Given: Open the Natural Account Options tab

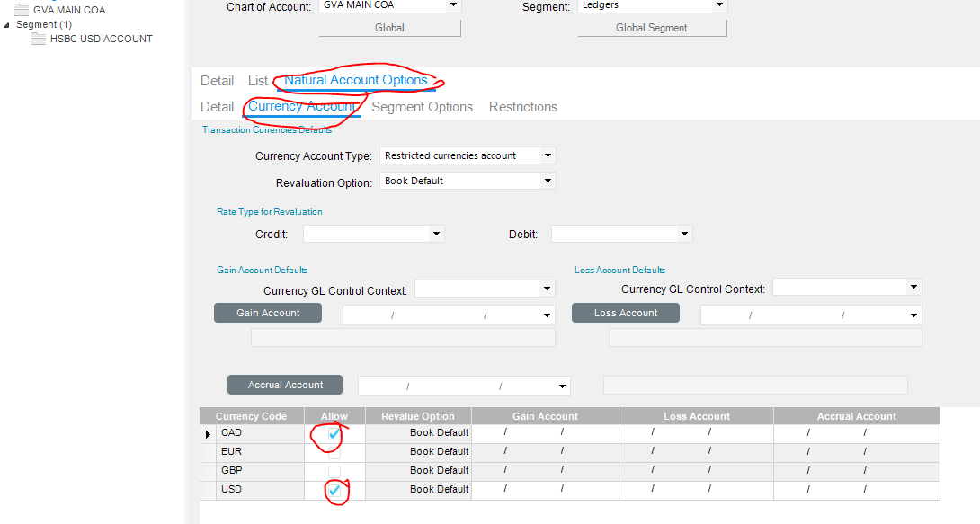Looking at the screenshot, I should [356, 80].
